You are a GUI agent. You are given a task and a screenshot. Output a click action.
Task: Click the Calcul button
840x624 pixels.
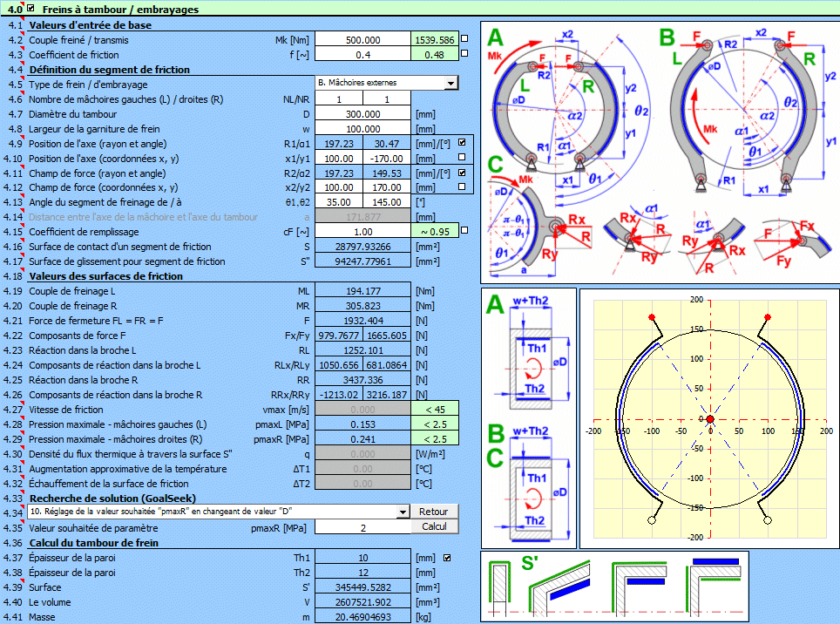tap(434, 526)
